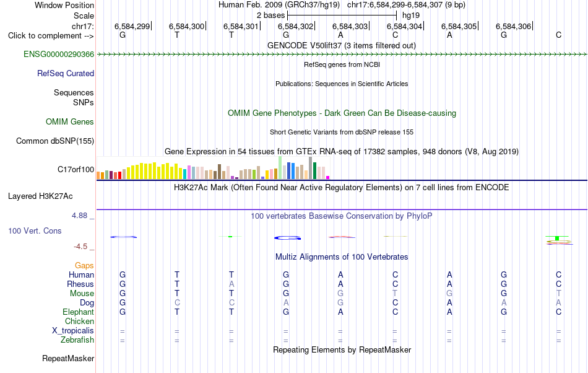Click the 6,584,306 ruler position
Viewport: 588px width, 373px height.
[513, 27]
